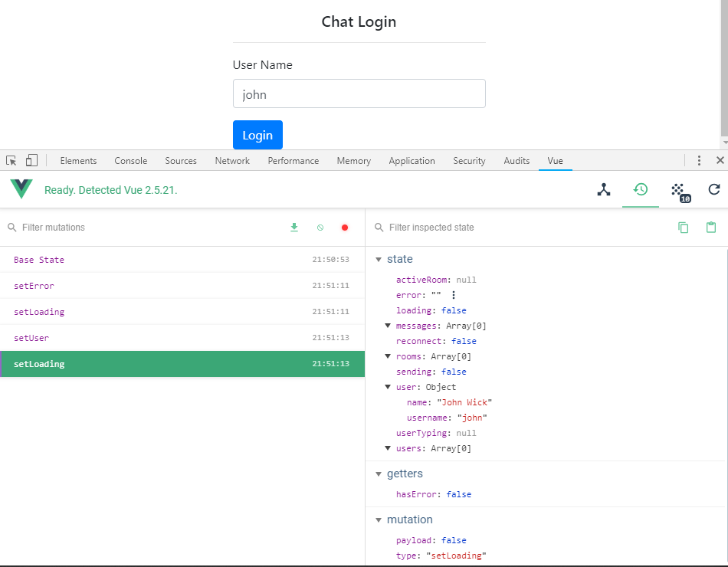
Task: Close the DevTools panel
Action: 720,160
